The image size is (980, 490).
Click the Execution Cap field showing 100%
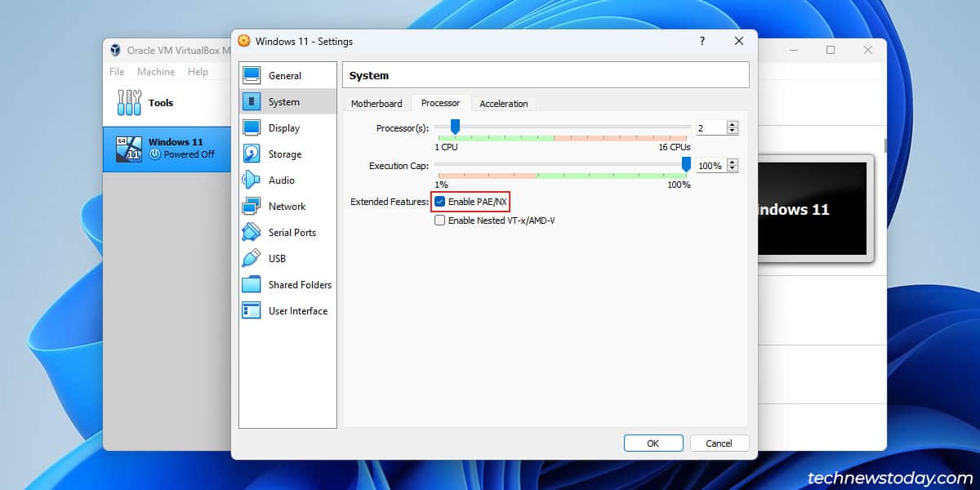coord(711,165)
